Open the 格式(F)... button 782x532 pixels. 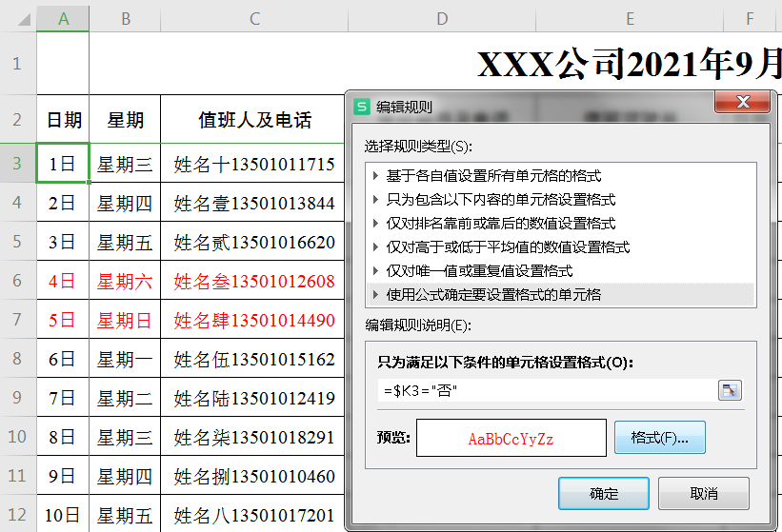660,438
